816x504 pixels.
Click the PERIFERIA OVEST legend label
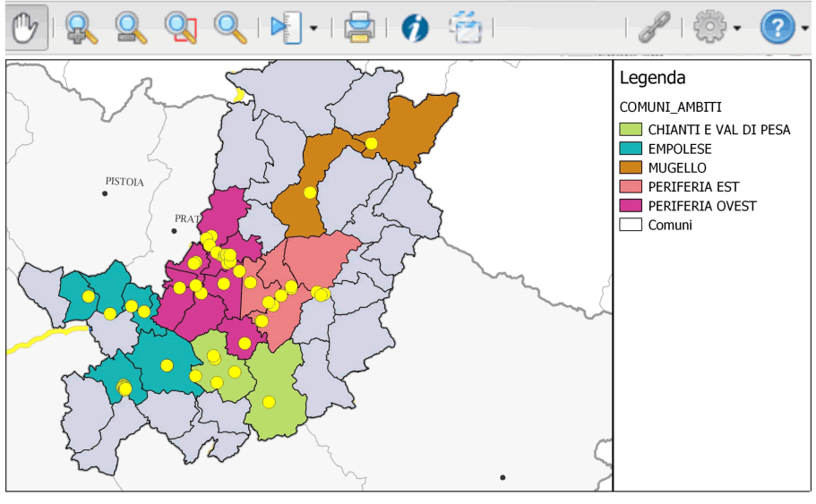[x=702, y=206]
